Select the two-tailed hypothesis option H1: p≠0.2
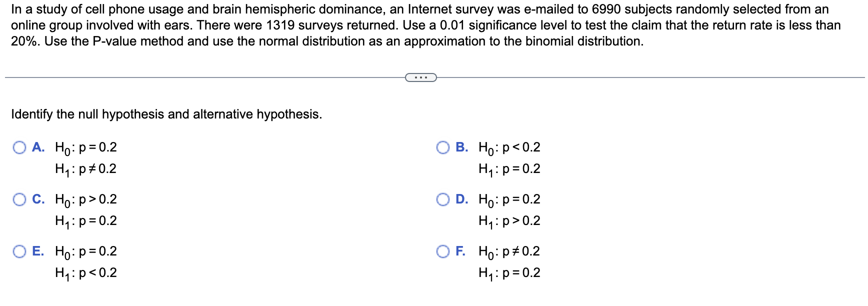Viewport: 868px width, 306px height. pyautogui.click(x=86, y=168)
